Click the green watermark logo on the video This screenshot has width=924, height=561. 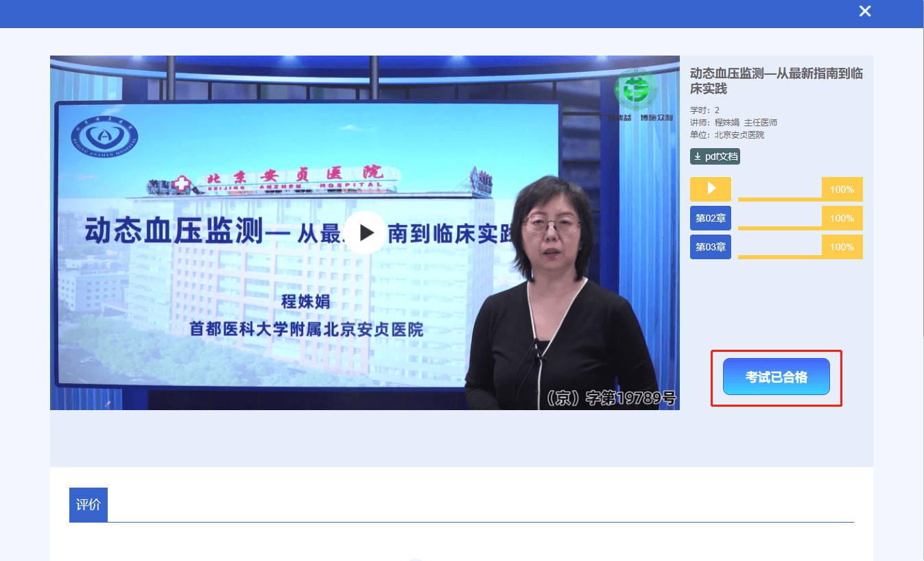635,91
